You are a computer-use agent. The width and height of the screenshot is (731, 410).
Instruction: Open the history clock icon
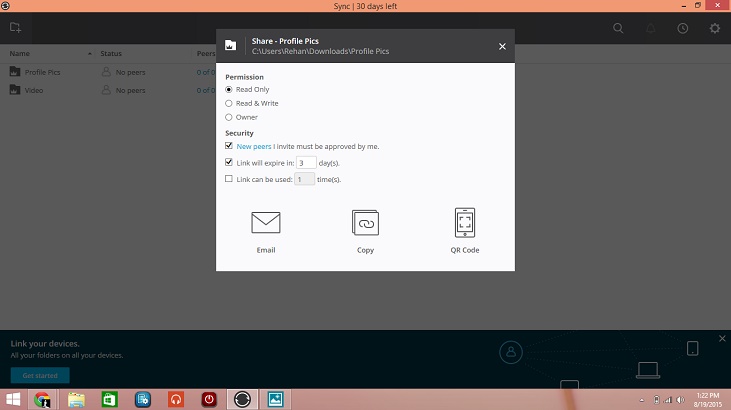point(683,29)
